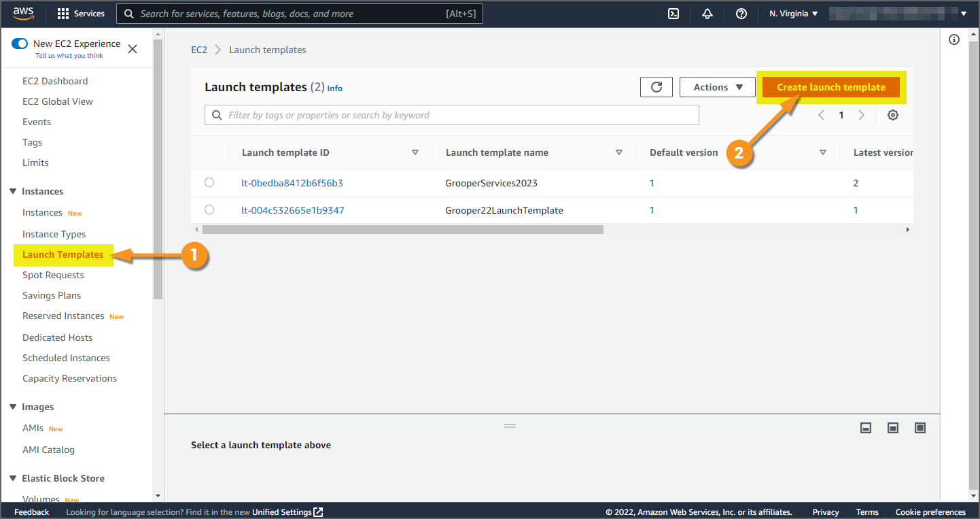Open Instance Types page
Viewport: 980px width, 519px height.
tap(54, 234)
